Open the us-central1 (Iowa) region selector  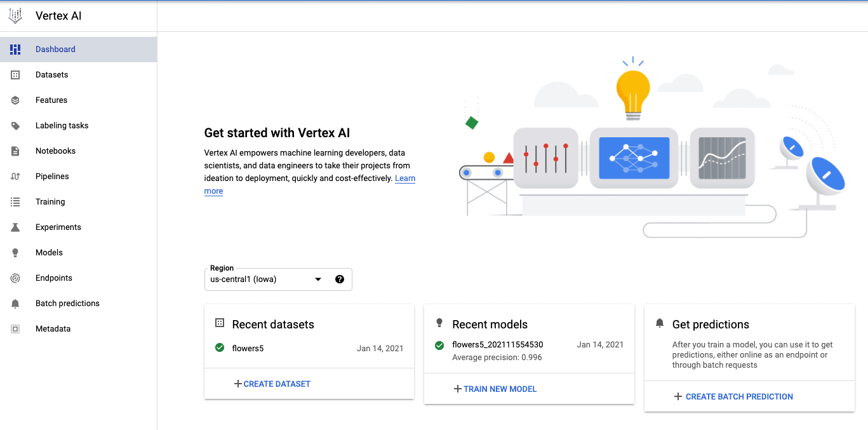click(278, 279)
